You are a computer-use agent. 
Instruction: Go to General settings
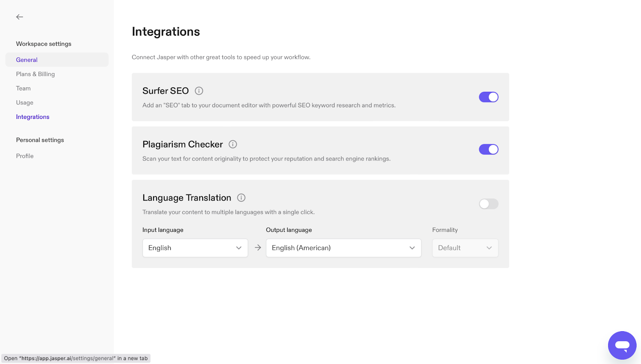point(57,60)
